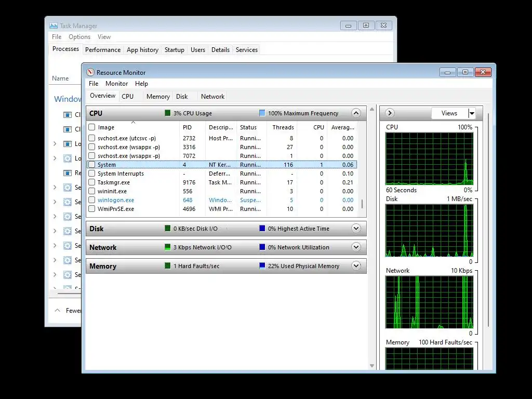Image resolution: width=532 pixels, height=399 pixels.
Task: Click the blue Used Physical Memory indicator square
Action: (x=262, y=265)
